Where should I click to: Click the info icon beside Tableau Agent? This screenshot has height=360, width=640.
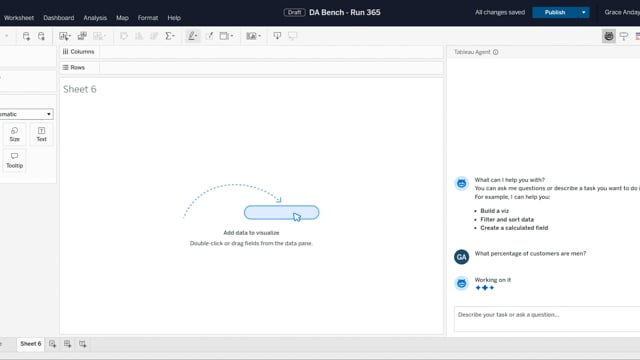click(496, 52)
